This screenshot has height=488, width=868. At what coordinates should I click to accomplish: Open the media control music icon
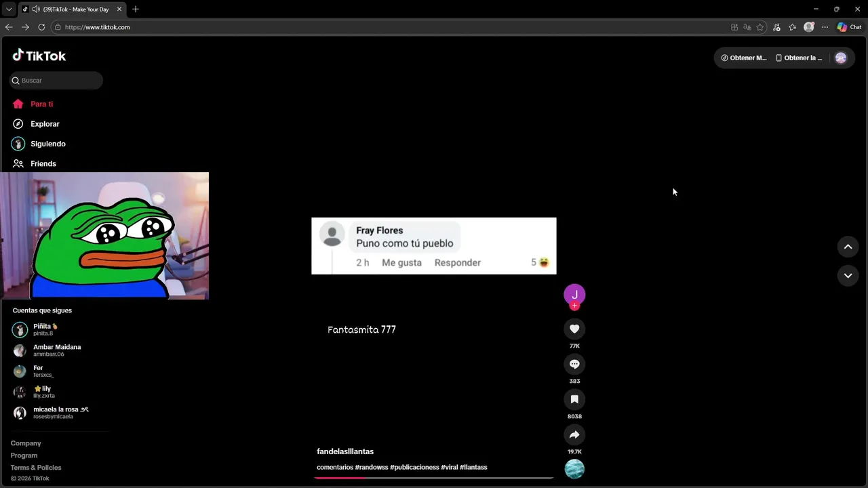pos(776,27)
